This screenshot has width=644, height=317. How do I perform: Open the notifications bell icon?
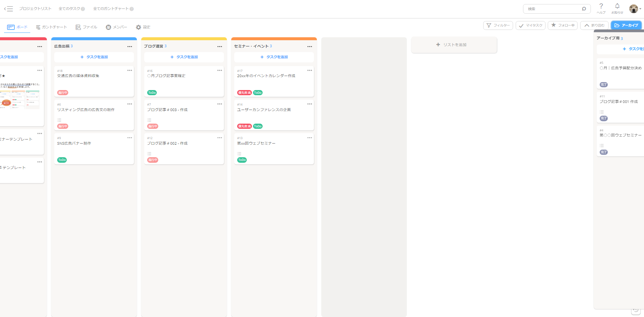[617, 6]
